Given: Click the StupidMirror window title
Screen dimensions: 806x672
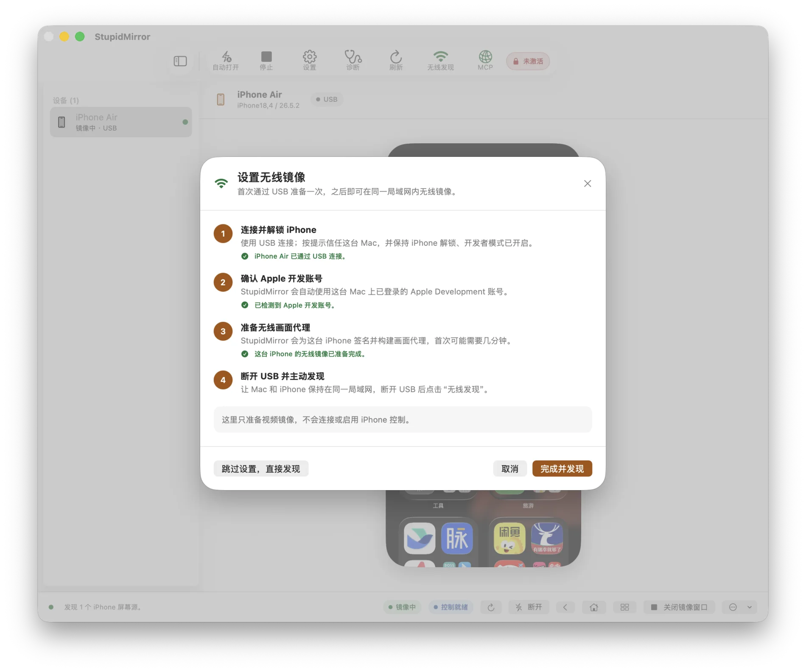Looking at the screenshot, I should [x=122, y=37].
